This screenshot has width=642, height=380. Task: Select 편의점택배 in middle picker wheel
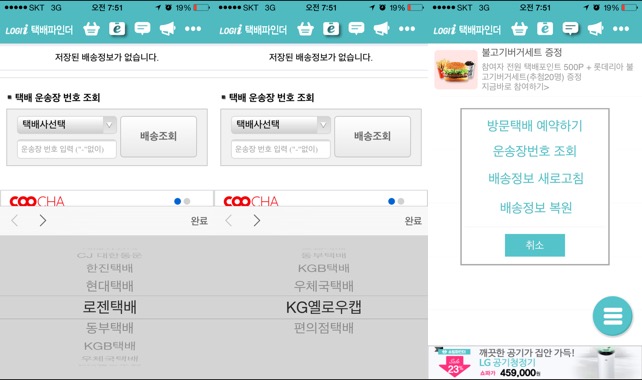click(x=323, y=328)
